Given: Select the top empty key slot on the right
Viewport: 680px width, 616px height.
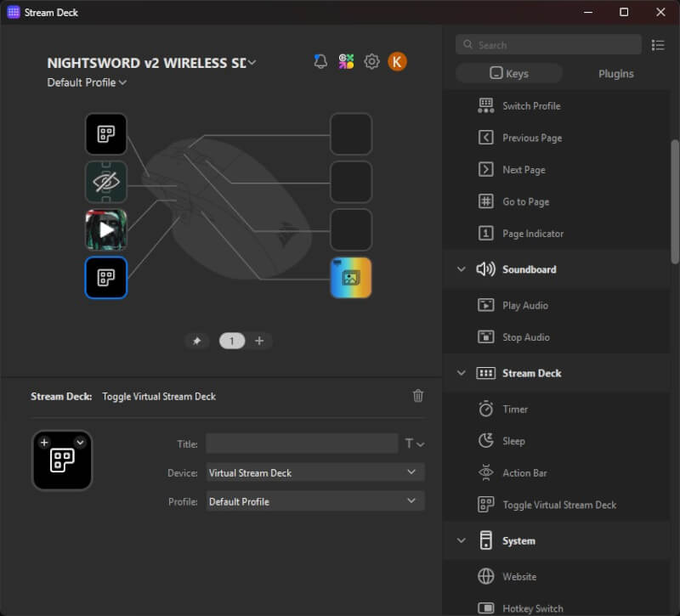Looking at the screenshot, I should [x=351, y=134].
